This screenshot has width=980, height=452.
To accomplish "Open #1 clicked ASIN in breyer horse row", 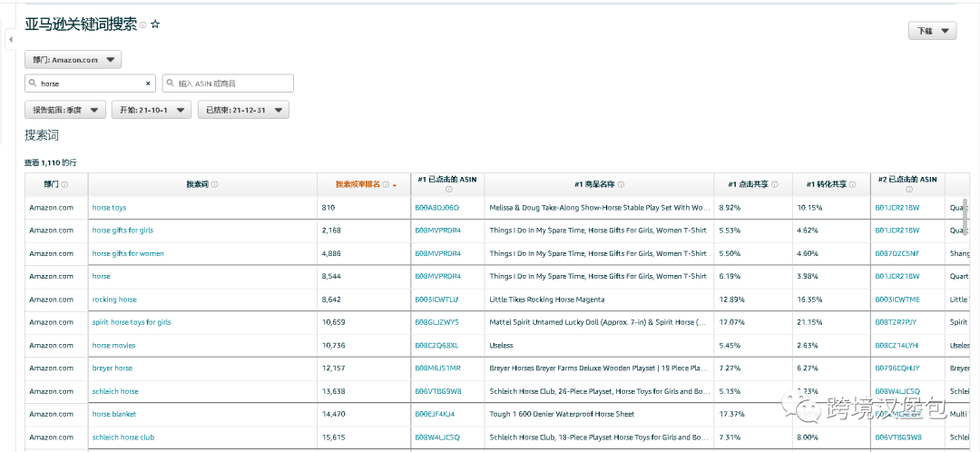I will coord(437,368).
